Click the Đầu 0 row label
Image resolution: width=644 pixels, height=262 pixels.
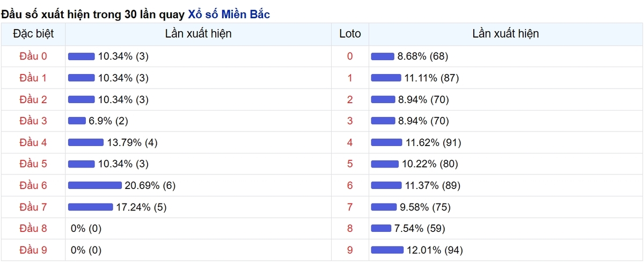click(33, 56)
